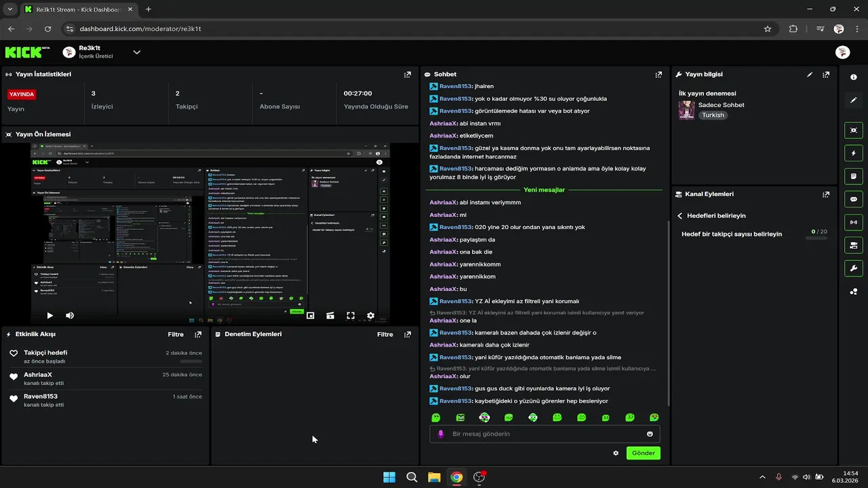Toggle the wrench stream info icon in sidebar
The image size is (868, 488).
point(854,268)
